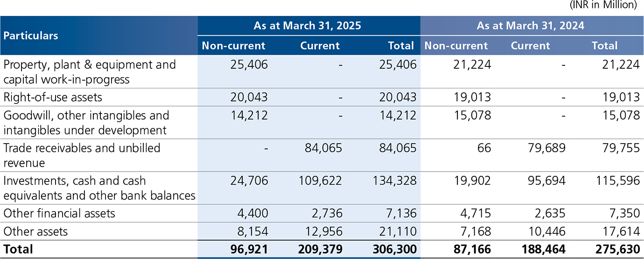Click the 2025 Total column header

(x=401, y=46)
